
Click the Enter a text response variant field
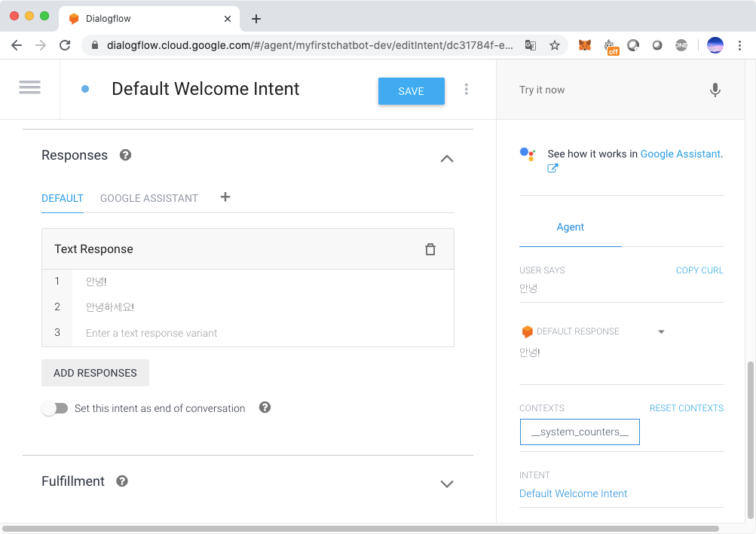click(x=263, y=333)
